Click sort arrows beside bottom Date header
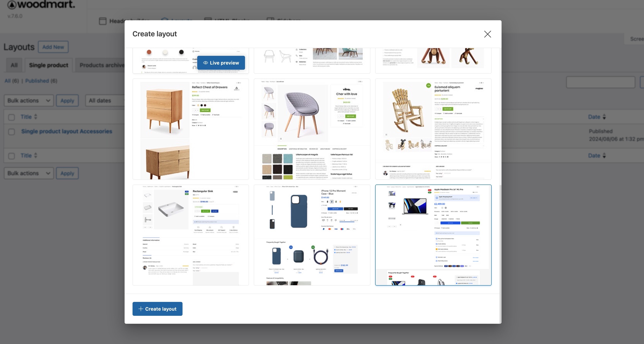644x344 pixels. tap(604, 155)
